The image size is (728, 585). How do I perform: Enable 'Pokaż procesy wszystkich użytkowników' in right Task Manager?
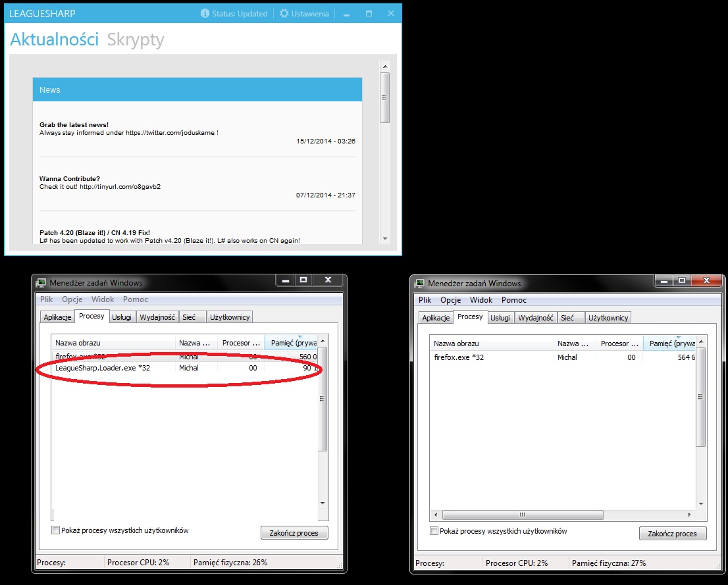[434, 530]
